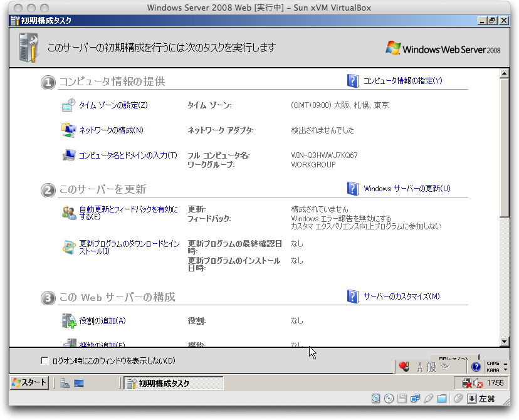Image resolution: width=519 pixels, height=420 pixels.
Task: Click the muted volume tray icon
Action: coord(478,383)
